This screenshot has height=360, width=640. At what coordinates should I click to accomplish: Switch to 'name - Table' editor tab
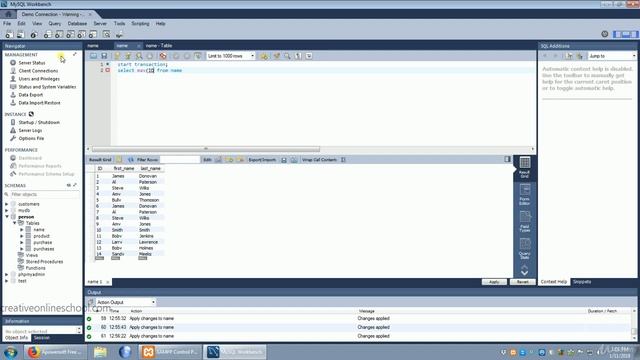(x=159, y=46)
